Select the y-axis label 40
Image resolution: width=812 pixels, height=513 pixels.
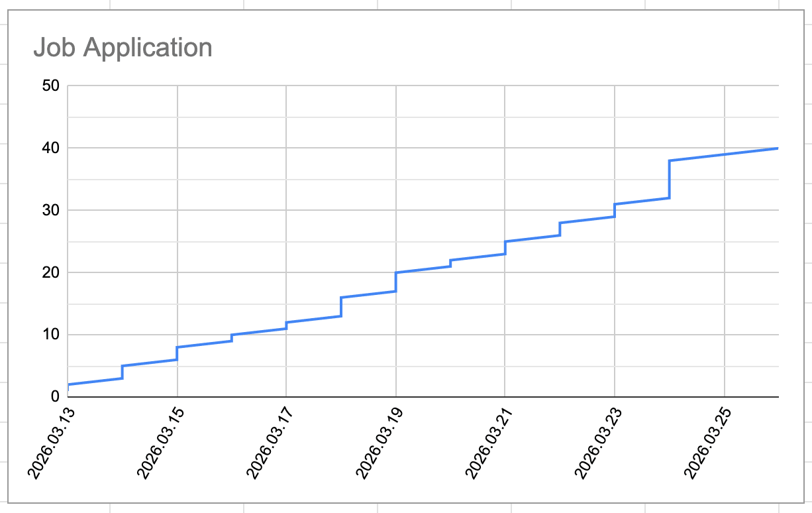[x=50, y=148]
